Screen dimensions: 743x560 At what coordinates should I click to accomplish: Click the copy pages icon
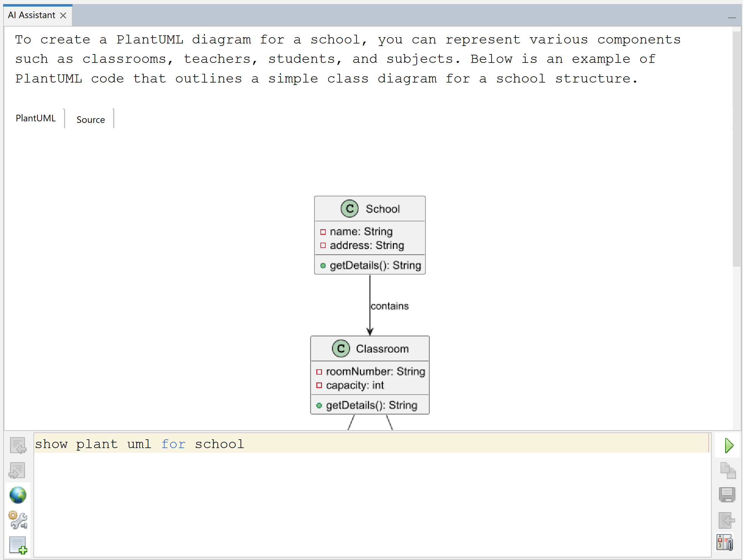tap(728, 470)
